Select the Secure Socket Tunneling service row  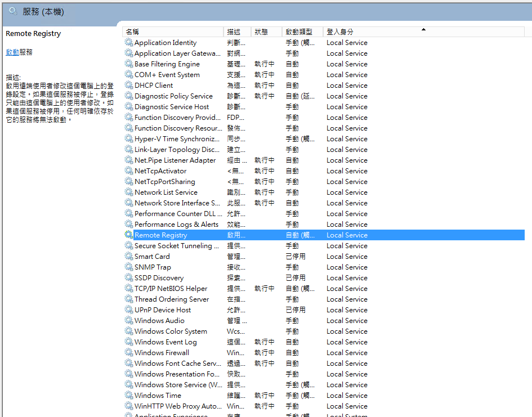click(324, 245)
